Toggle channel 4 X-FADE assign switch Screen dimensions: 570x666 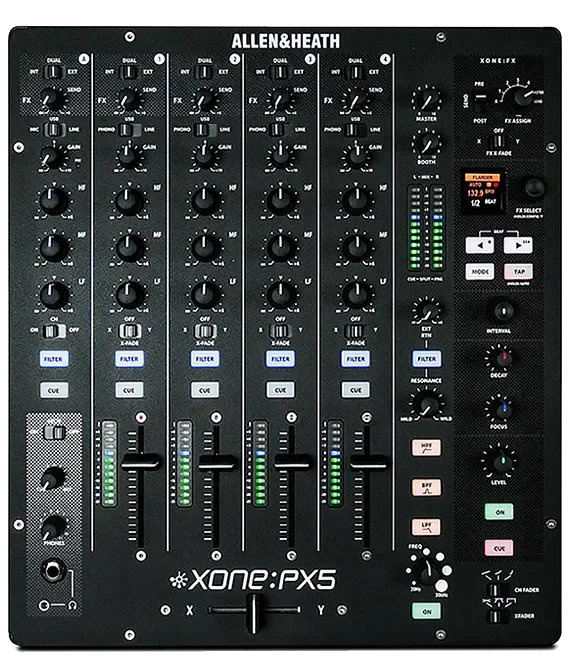point(356,330)
